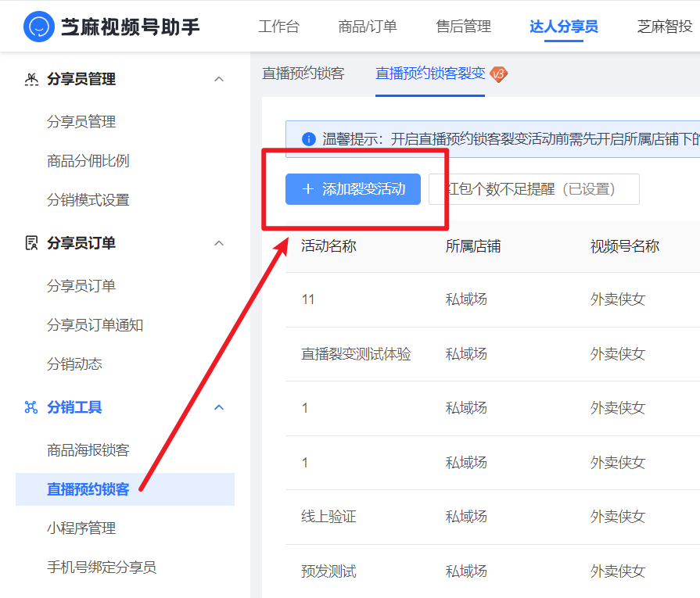Click 外卖侠女 in the 直播裂变测试体验 row
The width and height of the screenshot is (700, 598).
coord(618,354)
